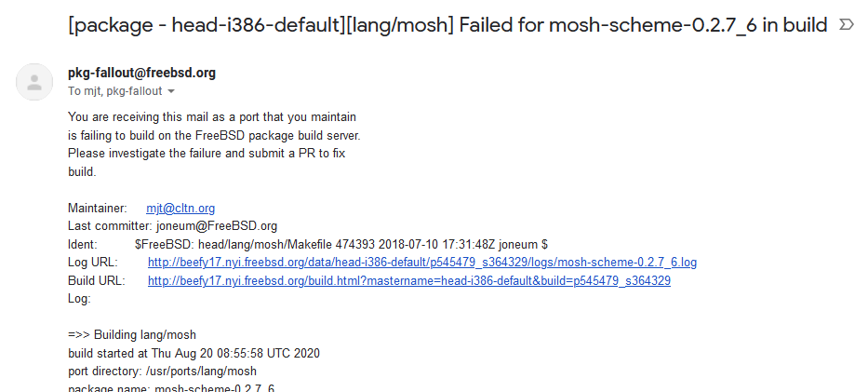Click the '=>> Building lang/mosh' line
This screenshot has height=392, width=868.
pyautogui.click(x=132, y=335)
